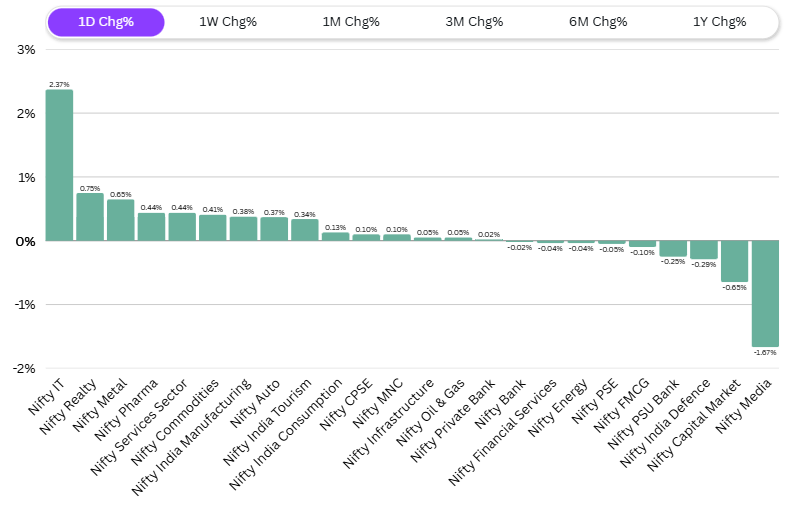Open the 3M Chg% tab
This screenshot has width=797, height=505.
pos(474,22)
